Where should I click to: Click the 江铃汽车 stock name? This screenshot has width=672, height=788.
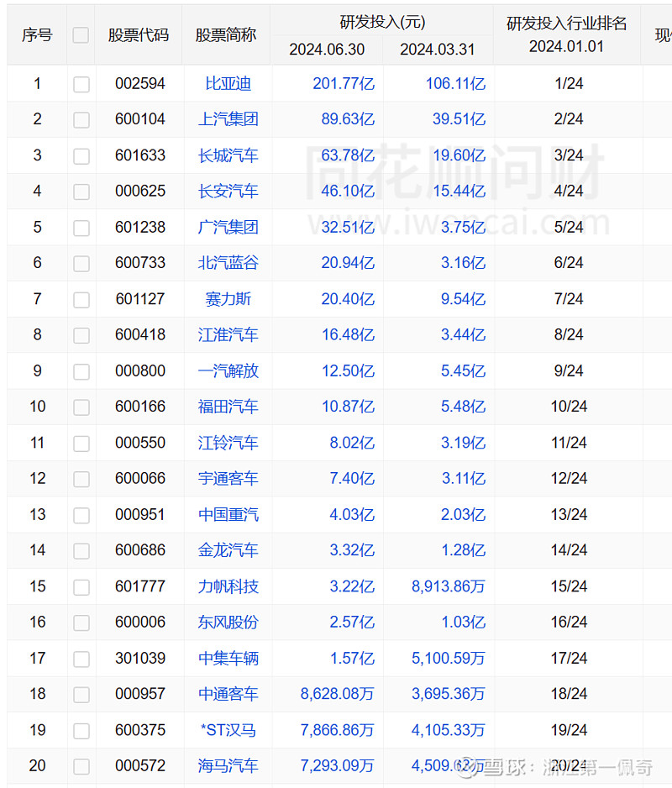point(228,443)
